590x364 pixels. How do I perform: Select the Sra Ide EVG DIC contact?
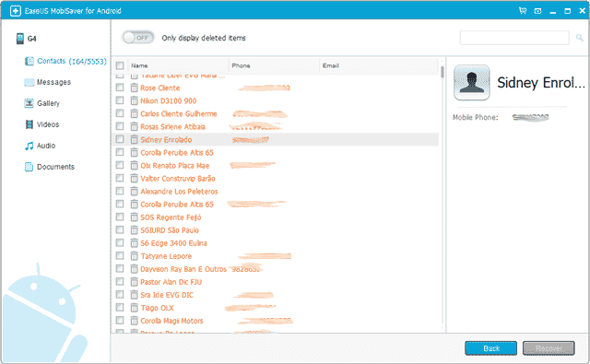pyautogui.click(x=167, y=295)
